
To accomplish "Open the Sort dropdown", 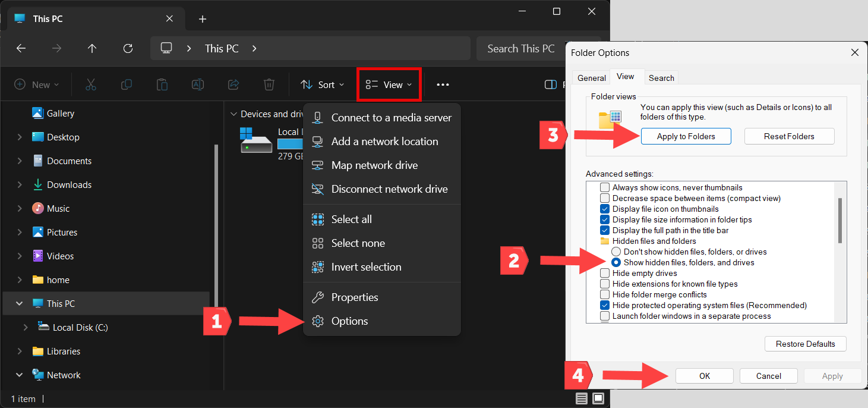I will [x=322, y=84].
